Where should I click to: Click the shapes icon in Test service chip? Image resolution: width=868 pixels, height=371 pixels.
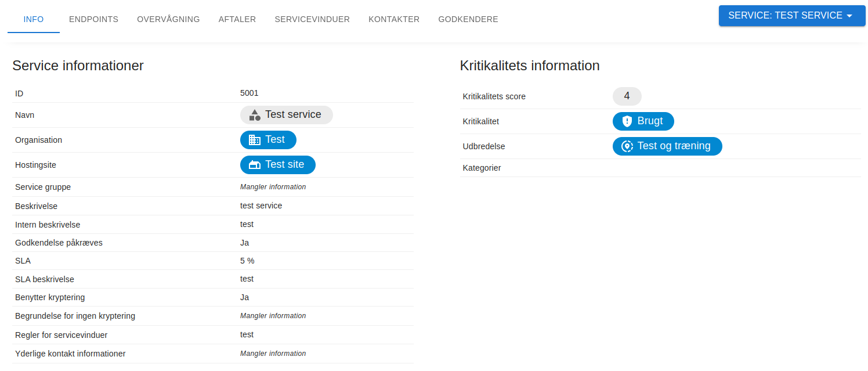tap(255, 115)
